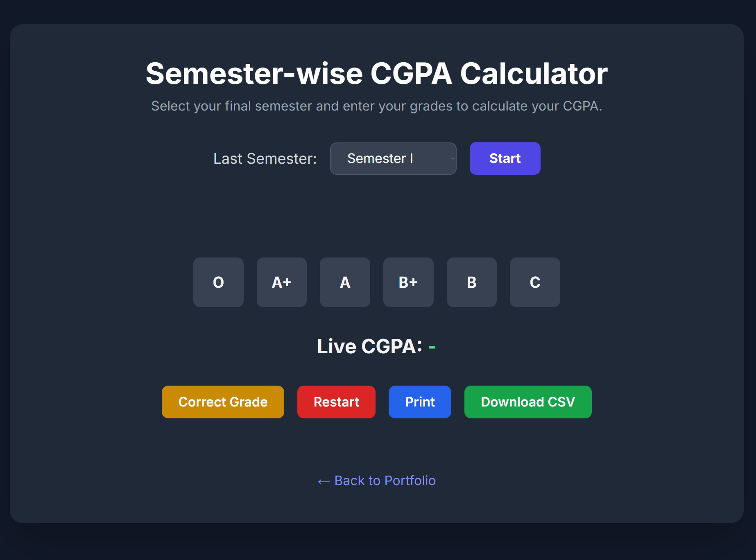
Task: Choose the A+ grade
Action: (281, 282)
